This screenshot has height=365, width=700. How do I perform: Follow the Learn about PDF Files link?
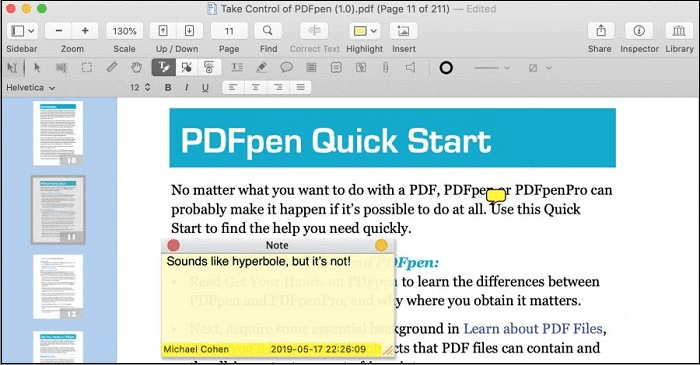(533, 329)
